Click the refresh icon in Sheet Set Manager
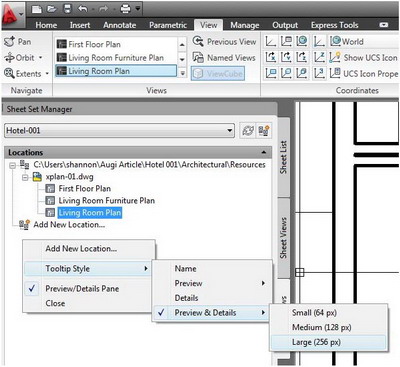 coord(248,131)
